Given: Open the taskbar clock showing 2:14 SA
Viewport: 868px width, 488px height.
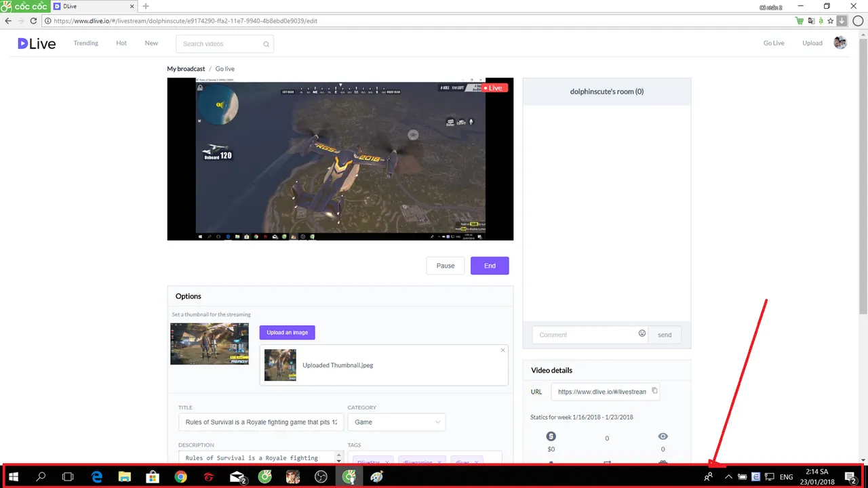Looking at the screenshot, I should (x=816, y=476).
